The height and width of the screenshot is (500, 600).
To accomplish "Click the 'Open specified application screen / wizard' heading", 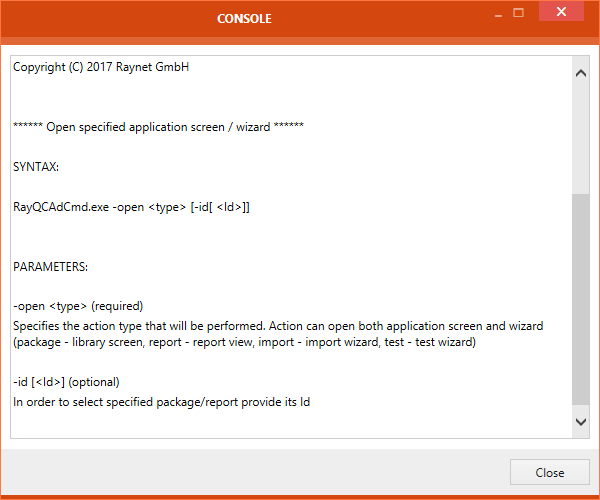I will coord(158,127).
